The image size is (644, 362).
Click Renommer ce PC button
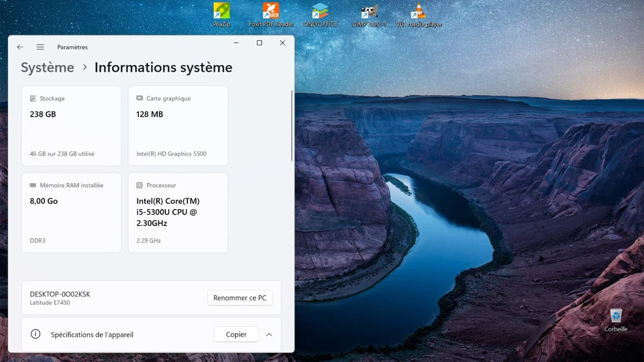point(240,298)
